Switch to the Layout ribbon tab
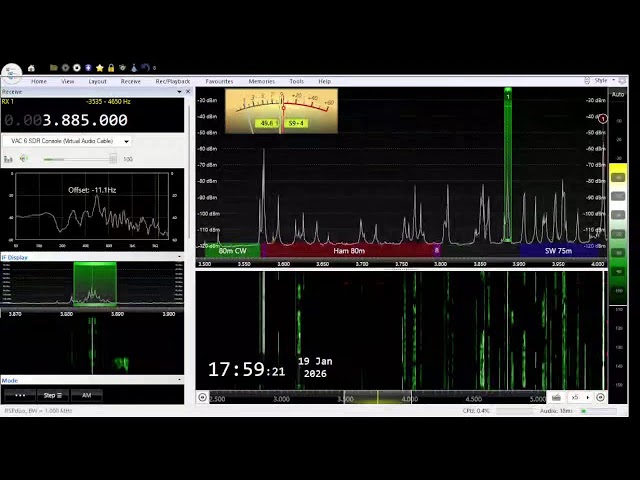The image size is (640, 480). pyautogui.click(x=98, y=81)
